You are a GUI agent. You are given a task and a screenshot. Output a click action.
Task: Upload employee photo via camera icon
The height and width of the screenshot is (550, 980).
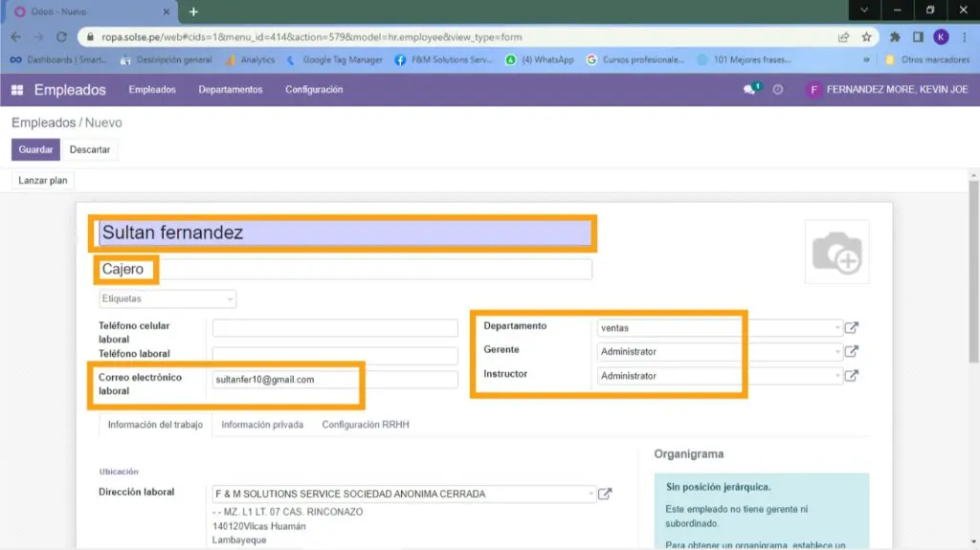click(x=836, y=252)
